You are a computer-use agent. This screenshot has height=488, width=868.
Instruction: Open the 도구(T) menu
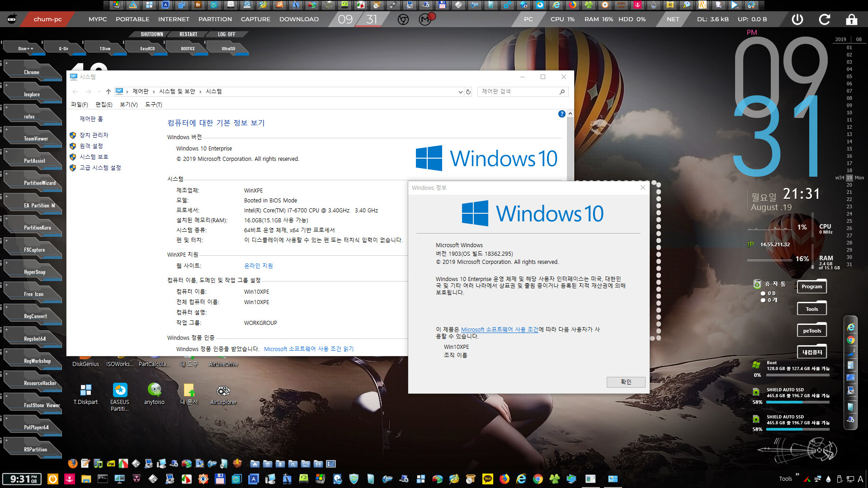tap(154, 104)
